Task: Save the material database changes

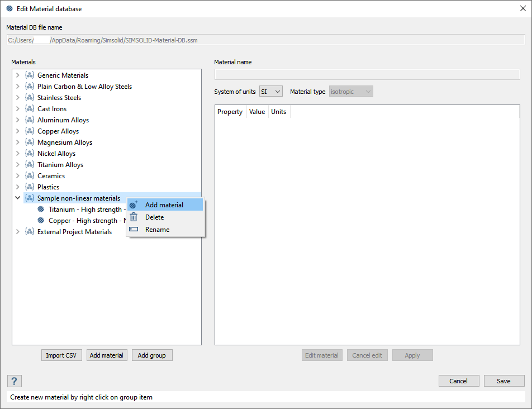Action: pos(503,381)
